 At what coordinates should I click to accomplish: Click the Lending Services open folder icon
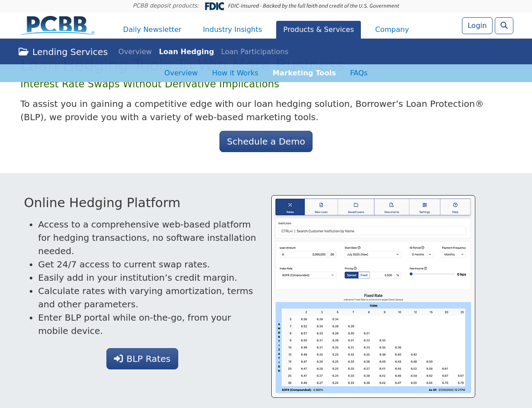point(23,52)
